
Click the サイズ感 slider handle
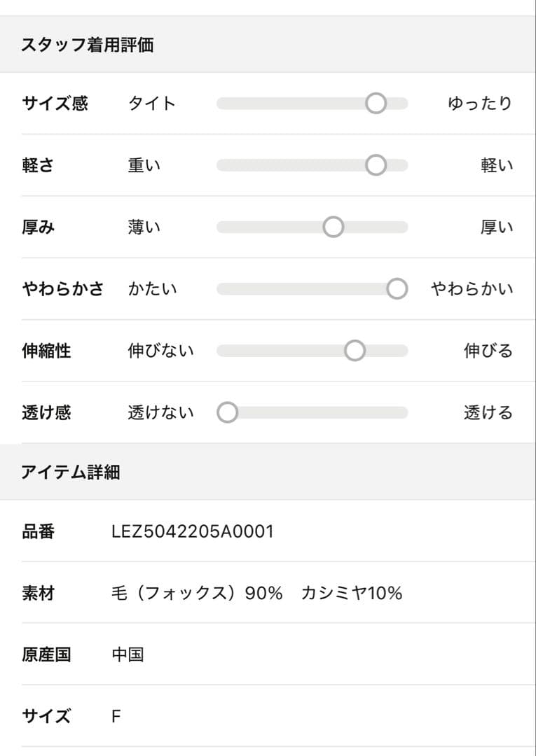tap(376, 104)
